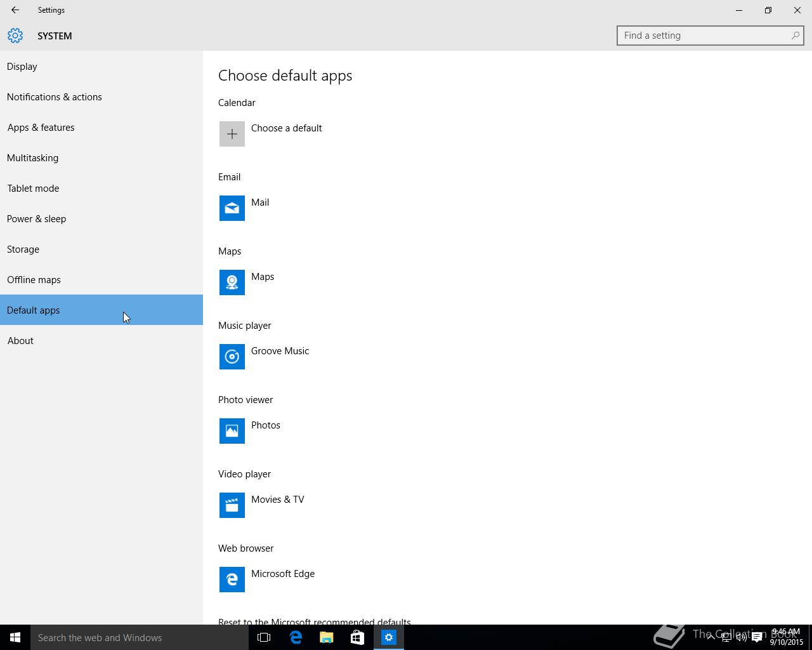The width and height of the screenshot is (812, 650).
Task: Click Search the web and Windows box
Action: coord(140,637)
